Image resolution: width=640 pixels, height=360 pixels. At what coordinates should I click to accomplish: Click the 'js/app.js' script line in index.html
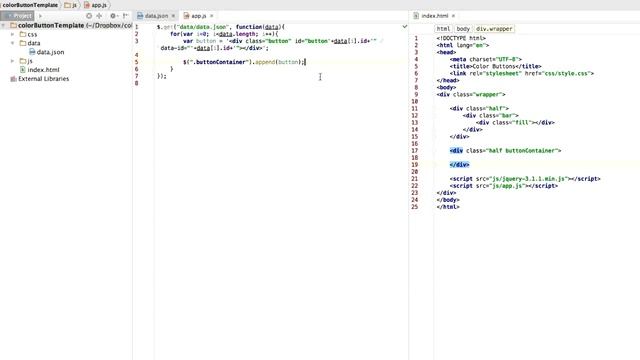pos(504,186)
